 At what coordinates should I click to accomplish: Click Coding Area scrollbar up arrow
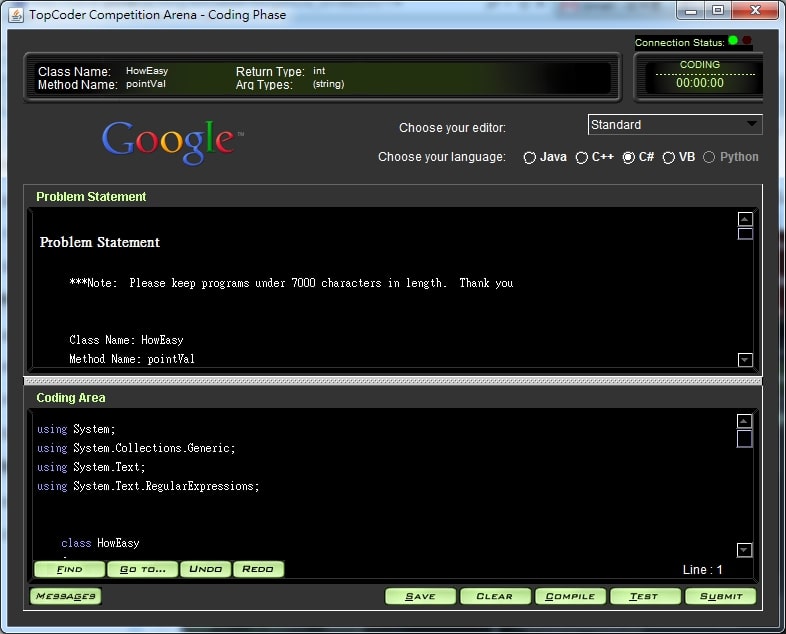[744, 421]
